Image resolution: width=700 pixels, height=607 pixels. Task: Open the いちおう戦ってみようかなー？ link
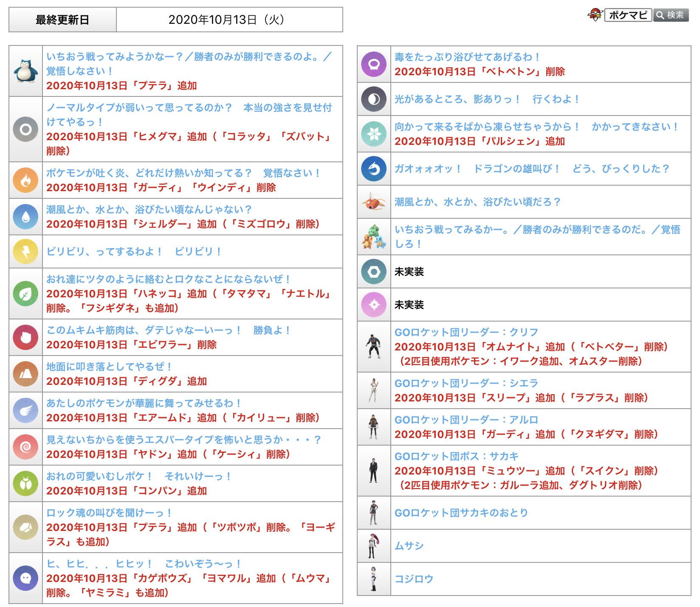click(189, 64)
